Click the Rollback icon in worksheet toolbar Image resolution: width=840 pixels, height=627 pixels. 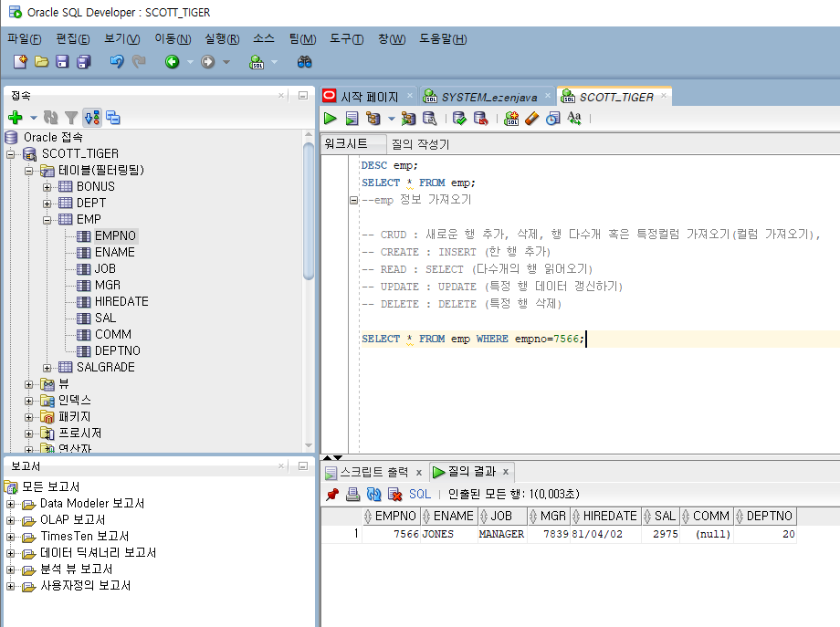480,119
